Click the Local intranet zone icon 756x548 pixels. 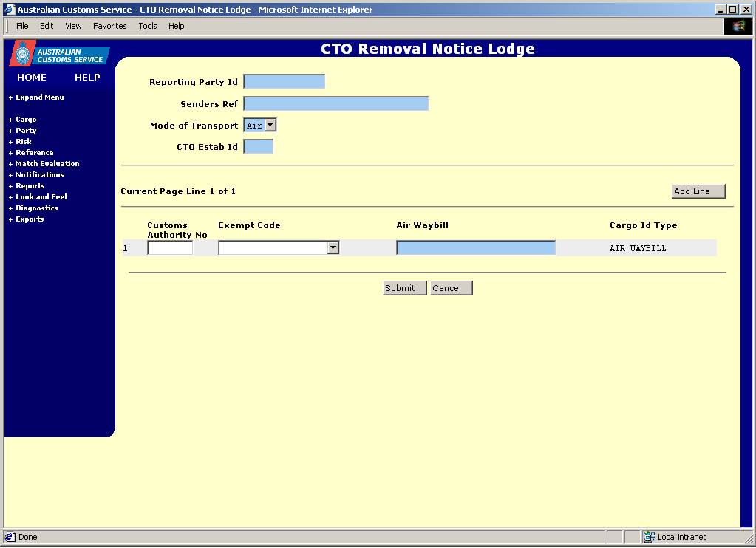pos(650,536)
